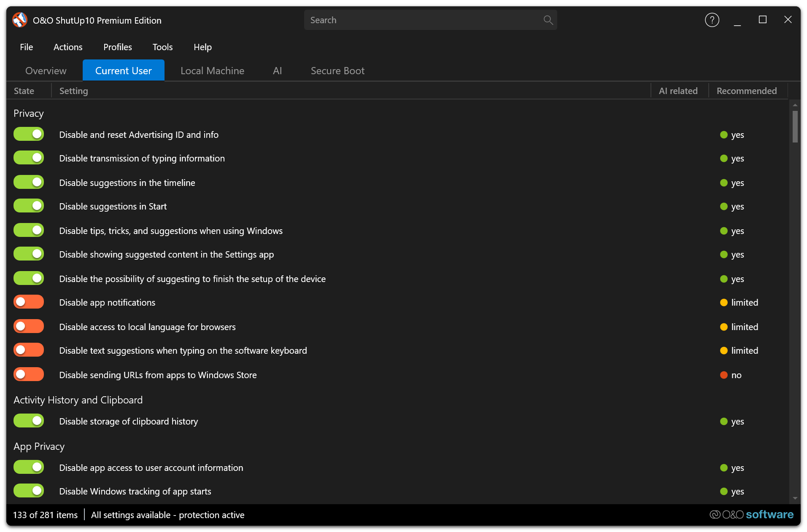
Task: Click 'All settings available - protection active' status
Action: tap(167, 515)
